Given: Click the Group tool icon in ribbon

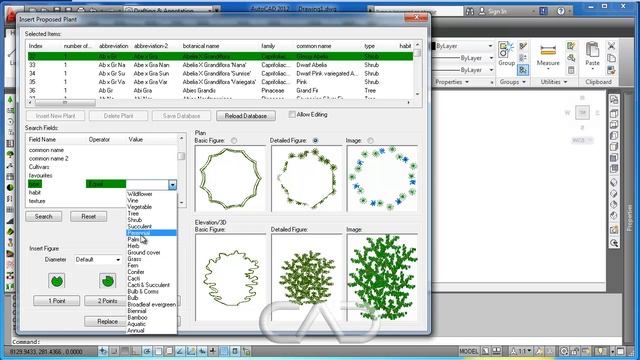Looking at the screenshot, I should pyautogui.click(x=506, y=50).
